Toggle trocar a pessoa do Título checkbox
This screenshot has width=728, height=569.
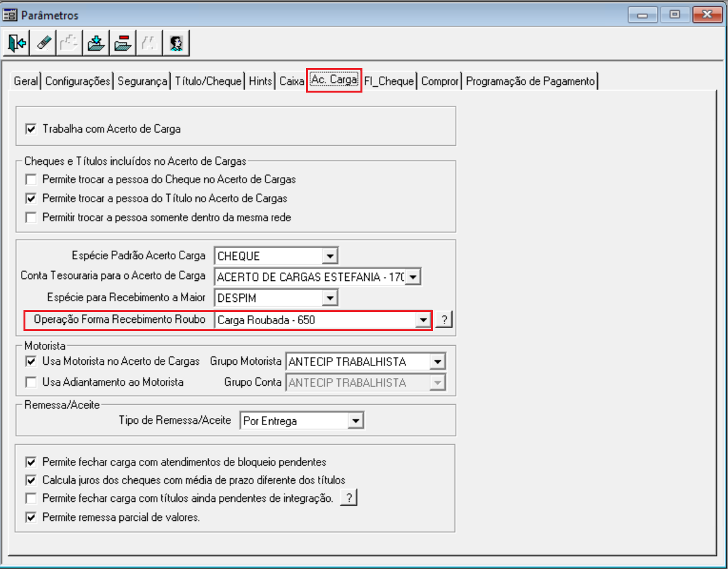tap(31, 198)
